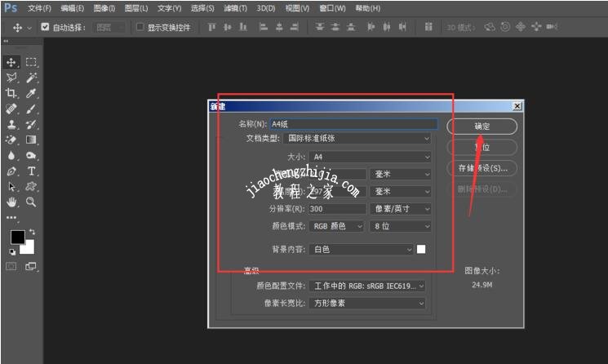Select the Horizontal Type tool
The height and width of the screenshot is (364, 608).
pyautogui.click(x=32, y=171)
